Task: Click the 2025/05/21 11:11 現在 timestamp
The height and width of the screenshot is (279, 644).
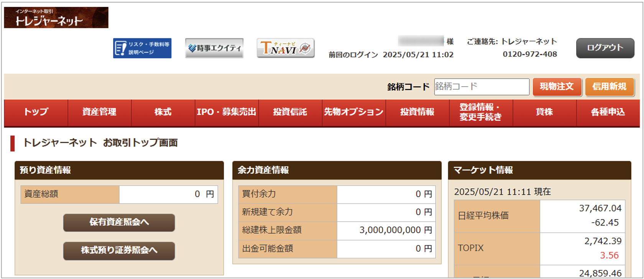Action: coord(503,192)
